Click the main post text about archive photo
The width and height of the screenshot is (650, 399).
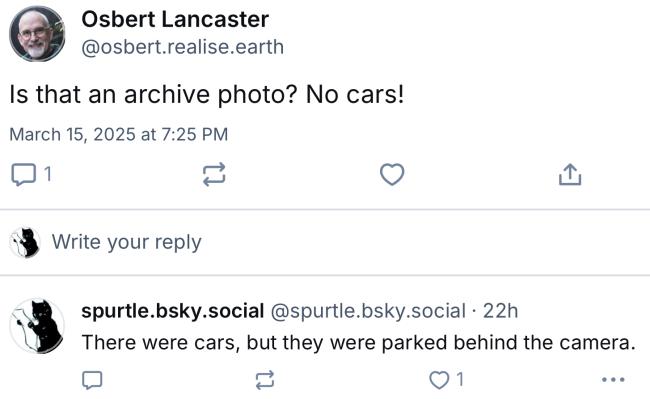click(206, 94)
